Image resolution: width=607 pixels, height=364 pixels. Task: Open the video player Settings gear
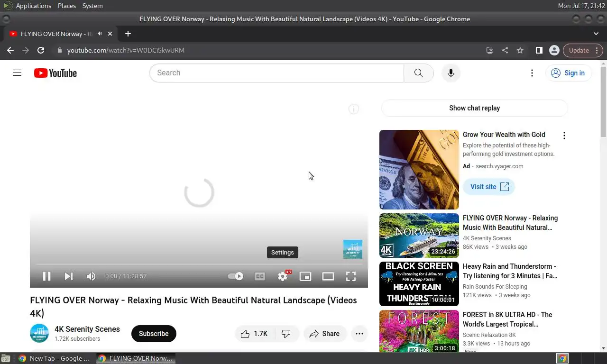tap(283, 276)
